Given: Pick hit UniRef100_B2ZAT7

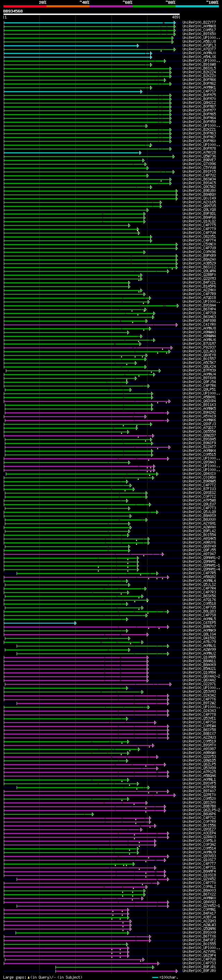Looking at the screenshot, I should [x=199, y=447].
